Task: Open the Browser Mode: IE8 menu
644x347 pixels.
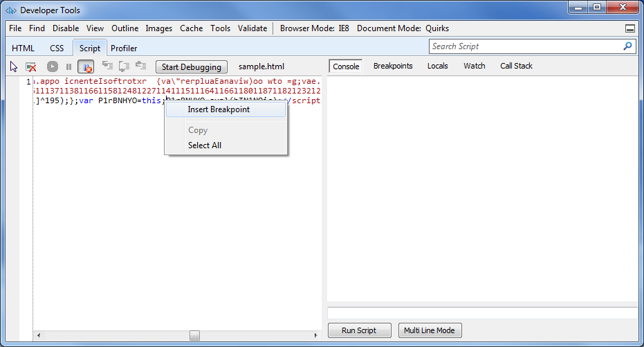Action: pos(314,28)
